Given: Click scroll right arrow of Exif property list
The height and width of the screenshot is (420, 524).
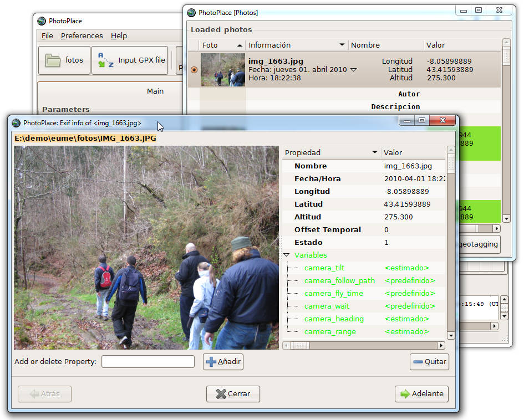Looking at the screenshot, I should [x=441, y=346].
